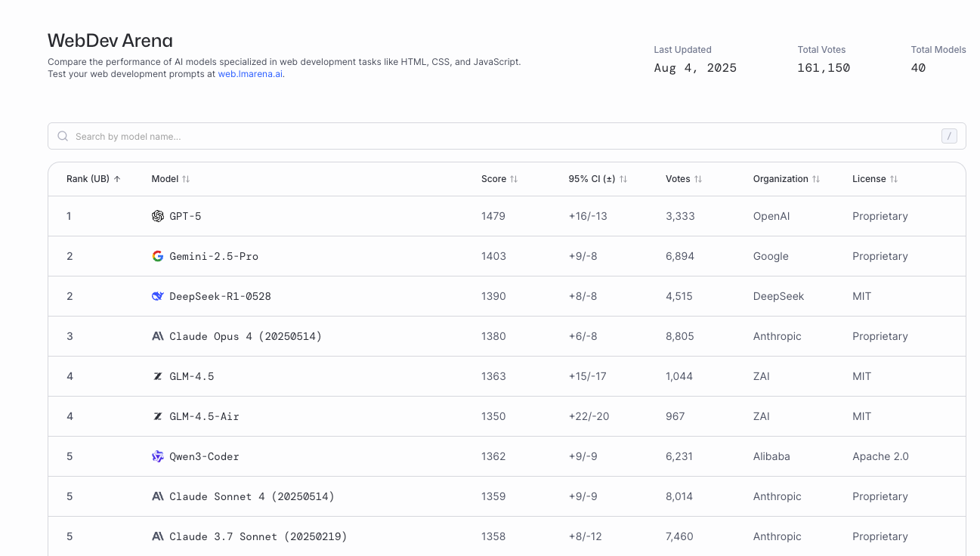Screen dimensions: 980x556
Task: Click the Proprietary license in GPT-5 row
Action: [x=880, y=216]
